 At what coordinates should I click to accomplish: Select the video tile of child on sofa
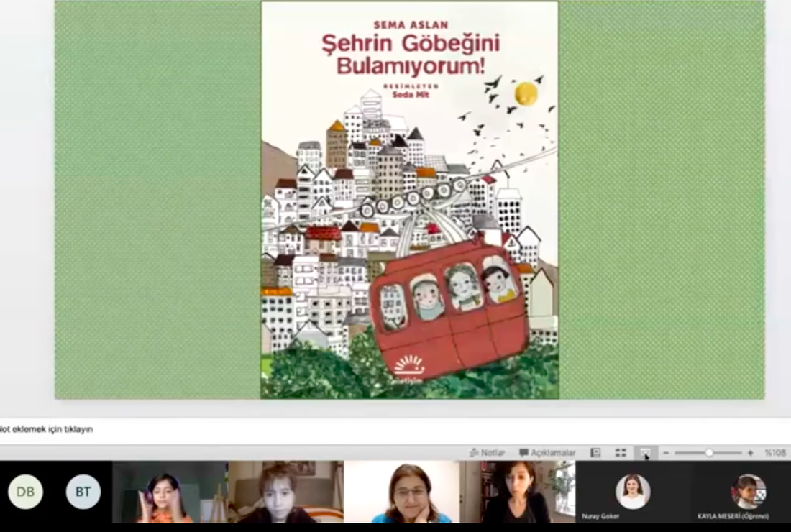285,492
